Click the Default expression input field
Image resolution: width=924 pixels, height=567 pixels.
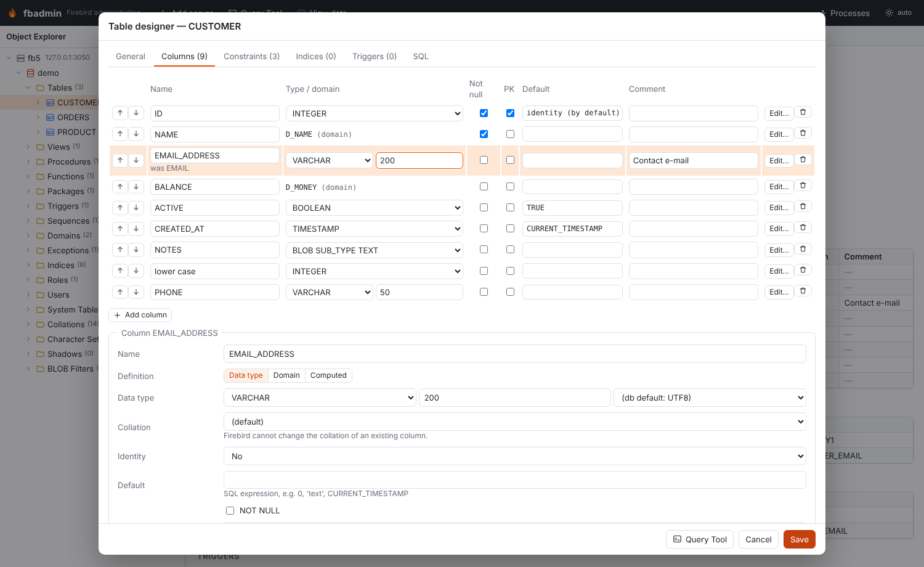[x=514, y=479]
